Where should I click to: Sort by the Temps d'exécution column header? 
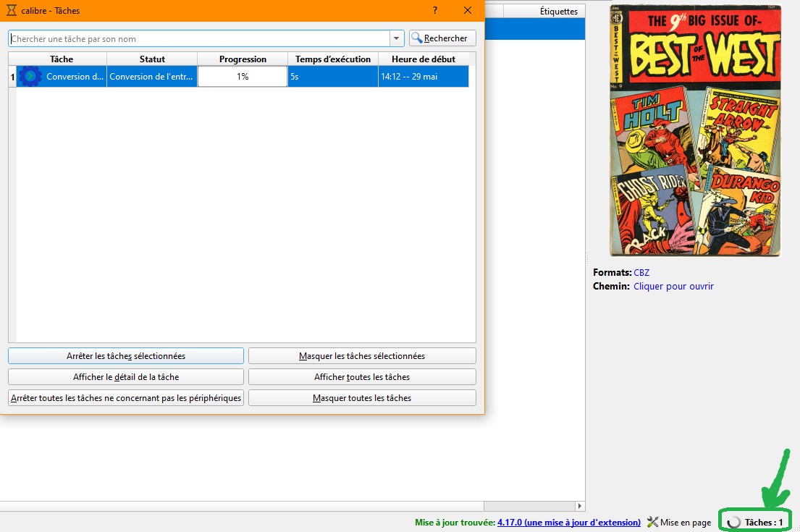pyautogui.click(x=333, y=59)
